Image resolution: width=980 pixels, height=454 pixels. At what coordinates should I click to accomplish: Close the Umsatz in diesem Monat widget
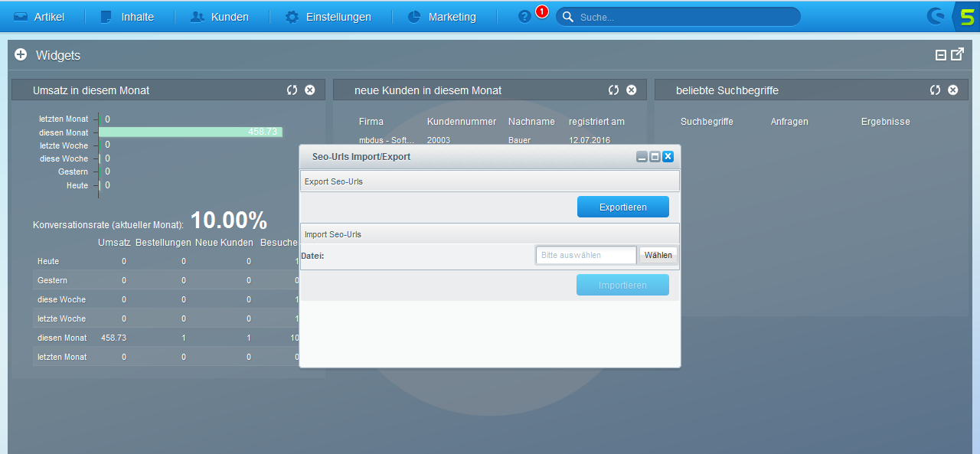pos(310,90)
